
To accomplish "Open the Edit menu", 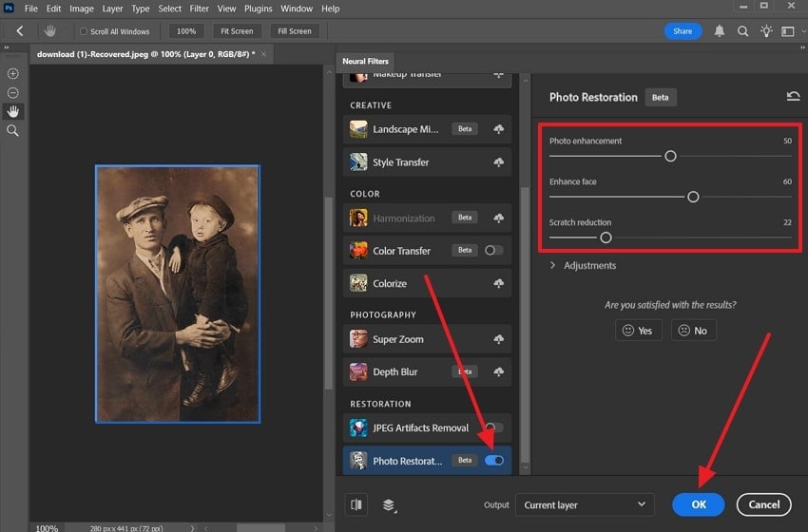I will click(x=53, y=9).
